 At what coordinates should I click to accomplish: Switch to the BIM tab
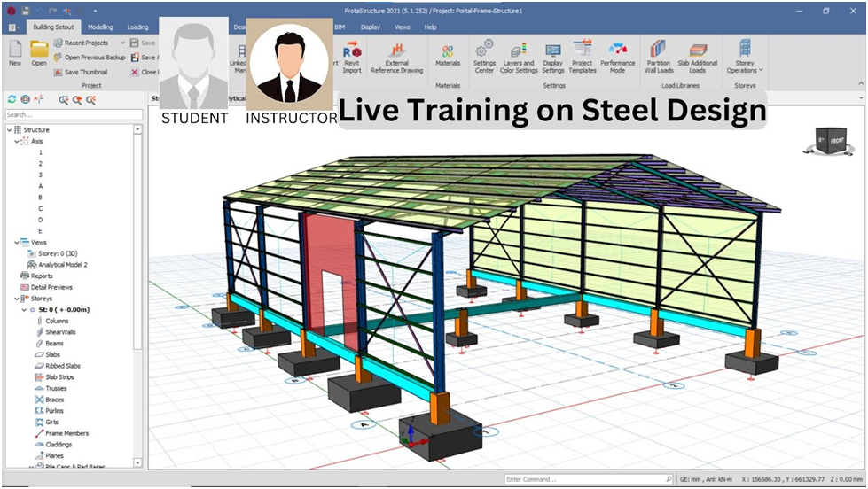(x=340, y=27)
